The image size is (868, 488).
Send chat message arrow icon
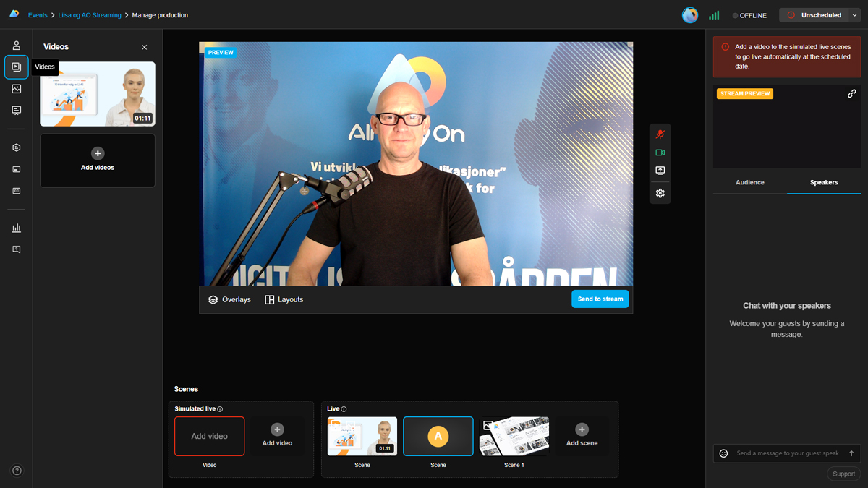click(x=851, y=453)
